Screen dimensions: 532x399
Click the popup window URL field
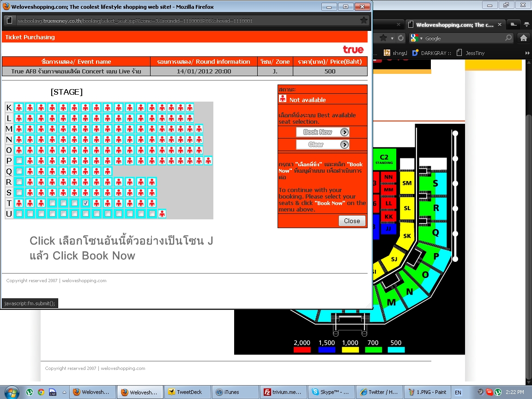(187, 21)
